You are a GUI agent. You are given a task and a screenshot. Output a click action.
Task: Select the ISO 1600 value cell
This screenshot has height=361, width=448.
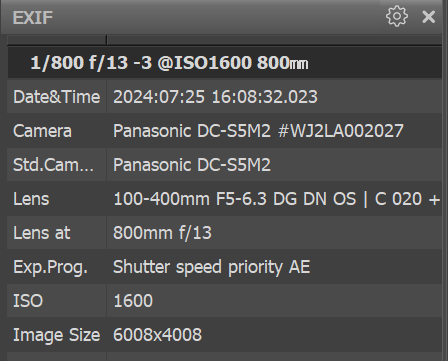click(x=274, y=301)
